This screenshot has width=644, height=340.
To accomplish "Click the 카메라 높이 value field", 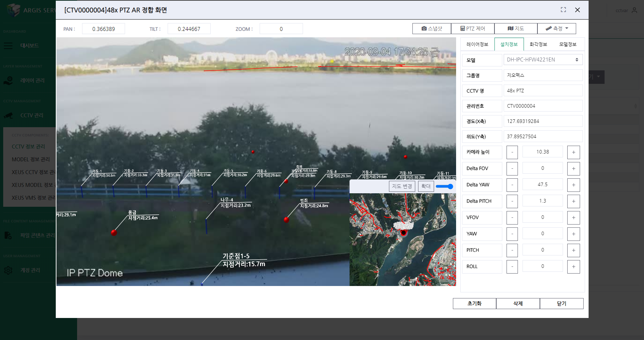I will (542, 152).
